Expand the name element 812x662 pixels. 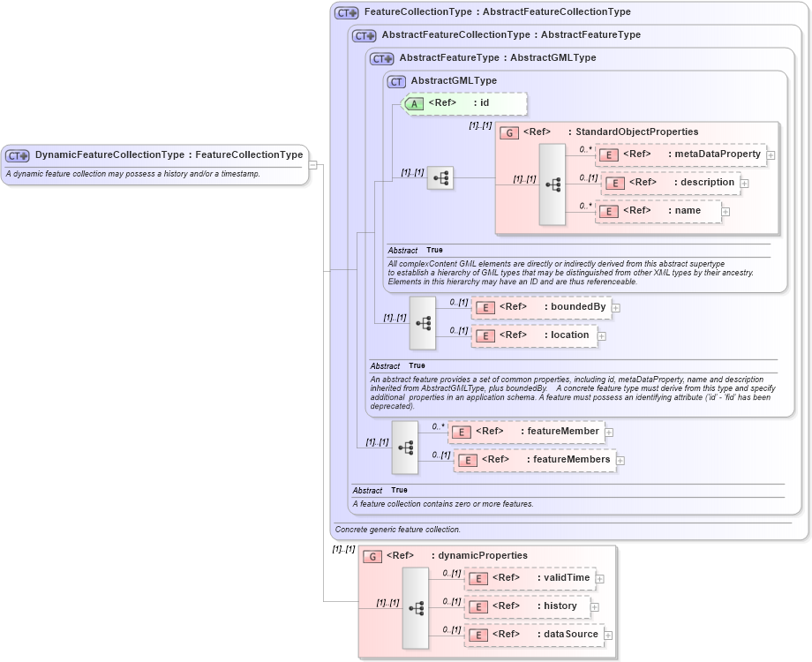pyautogui.click(x=725, y=211)
